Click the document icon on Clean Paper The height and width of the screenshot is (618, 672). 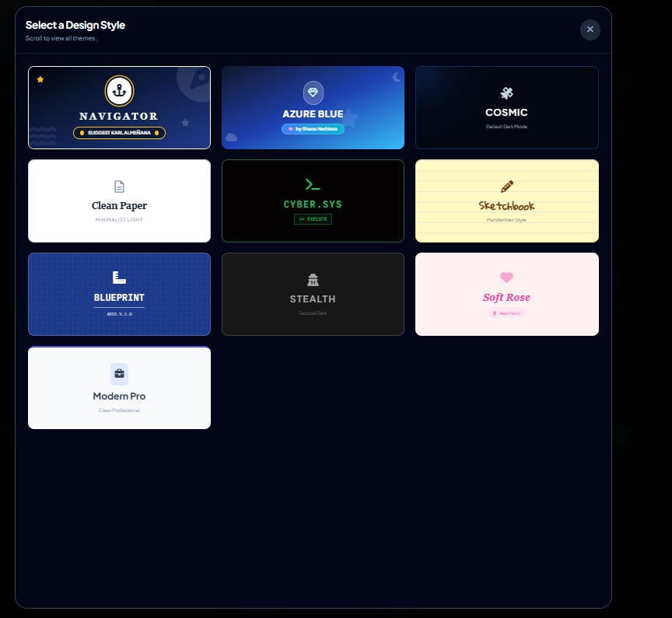click(x=119, y=187)
